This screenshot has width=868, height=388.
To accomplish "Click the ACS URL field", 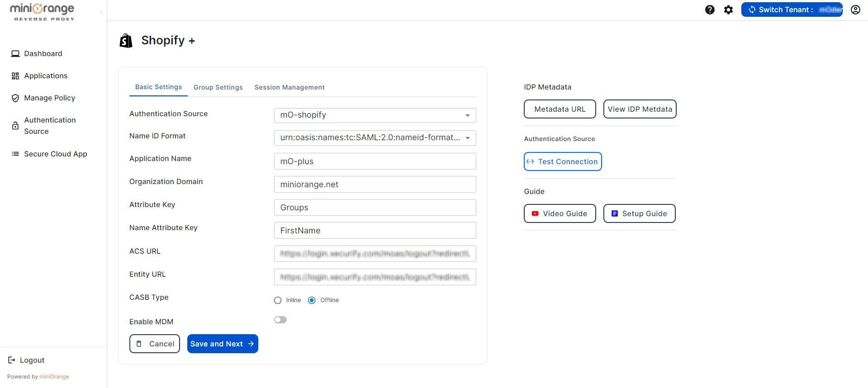I will pos(375,254).
